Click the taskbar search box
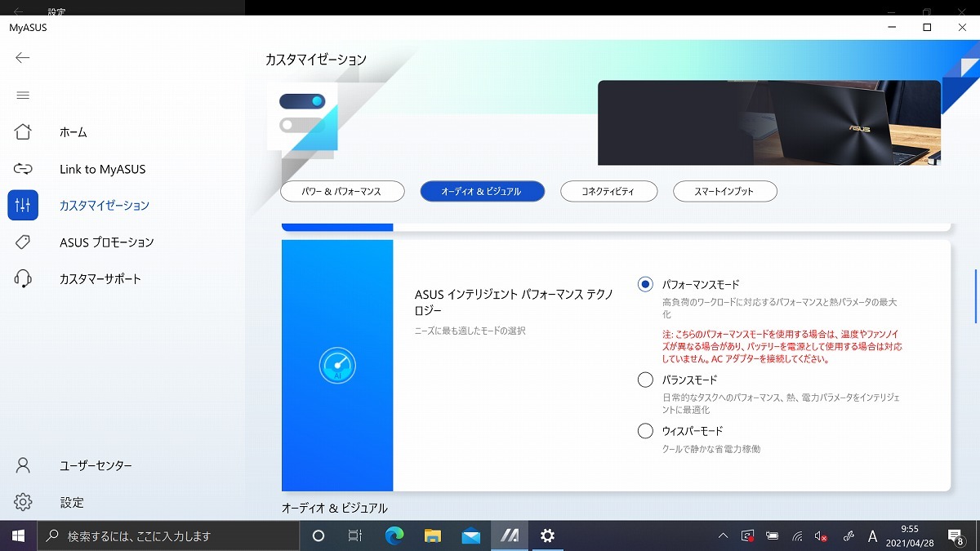Image resolution: width=980 pixels, height=551 pixels. 167,535
